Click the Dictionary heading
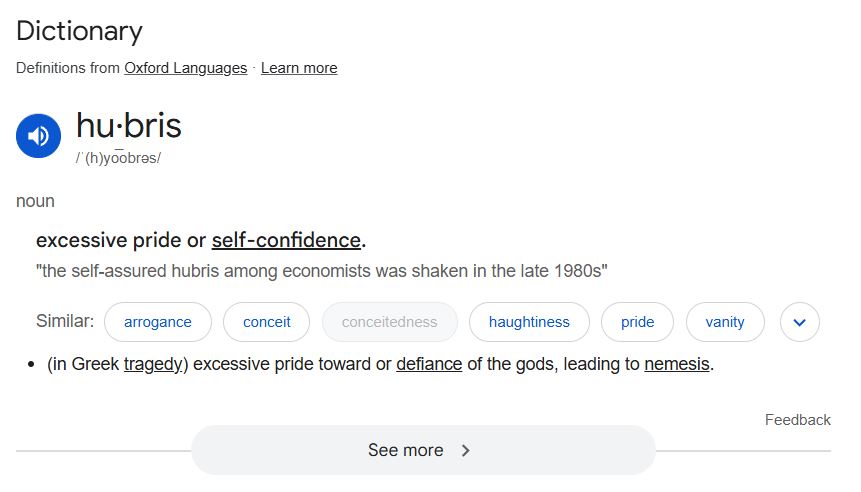 pos(79,31)
